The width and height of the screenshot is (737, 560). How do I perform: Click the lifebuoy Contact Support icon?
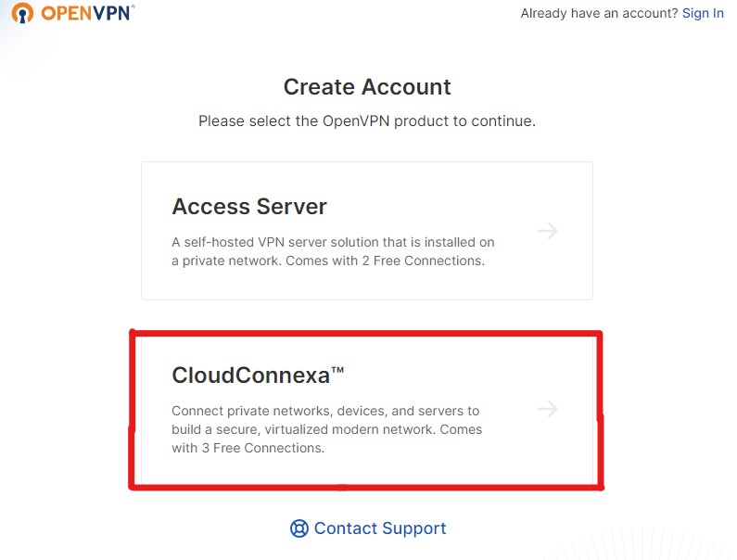(x=299, y=528)
